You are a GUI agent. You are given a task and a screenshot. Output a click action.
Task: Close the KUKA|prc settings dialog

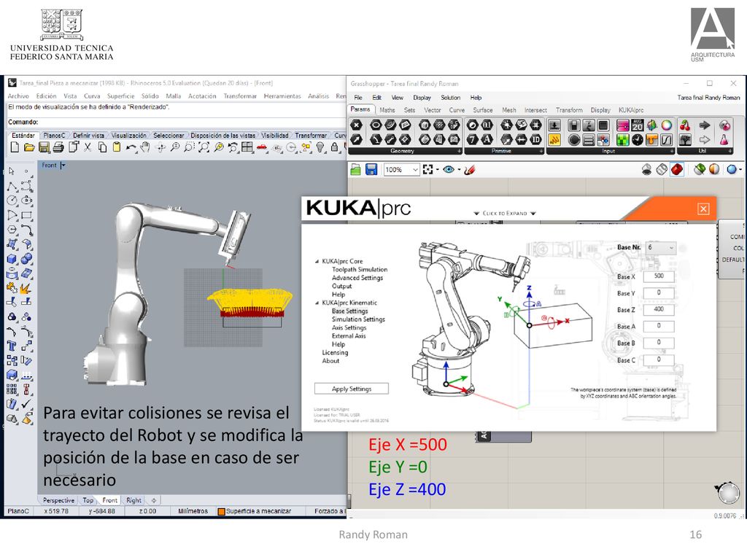pos(703,209)
